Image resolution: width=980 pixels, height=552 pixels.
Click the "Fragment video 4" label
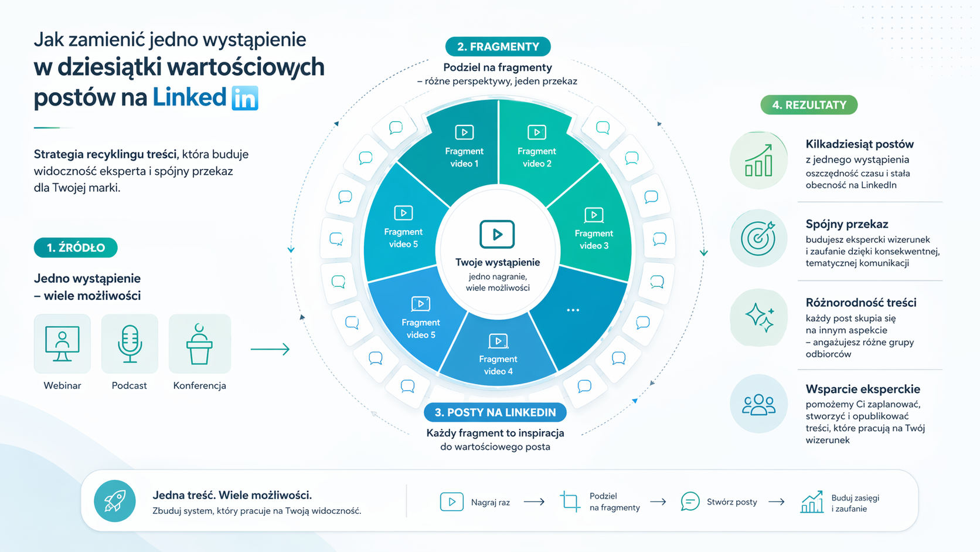tap(498, 365)
